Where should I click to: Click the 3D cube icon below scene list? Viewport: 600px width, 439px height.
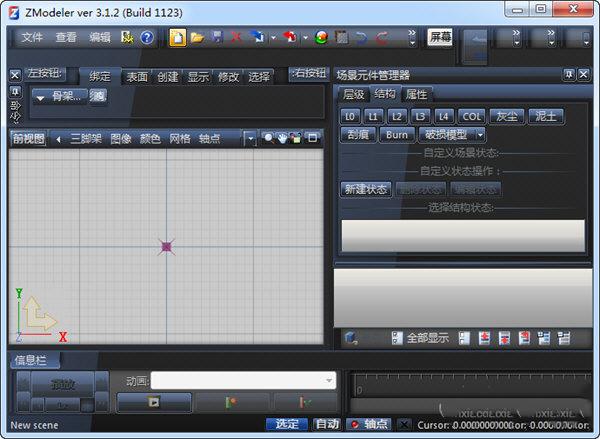coord(351,338)
